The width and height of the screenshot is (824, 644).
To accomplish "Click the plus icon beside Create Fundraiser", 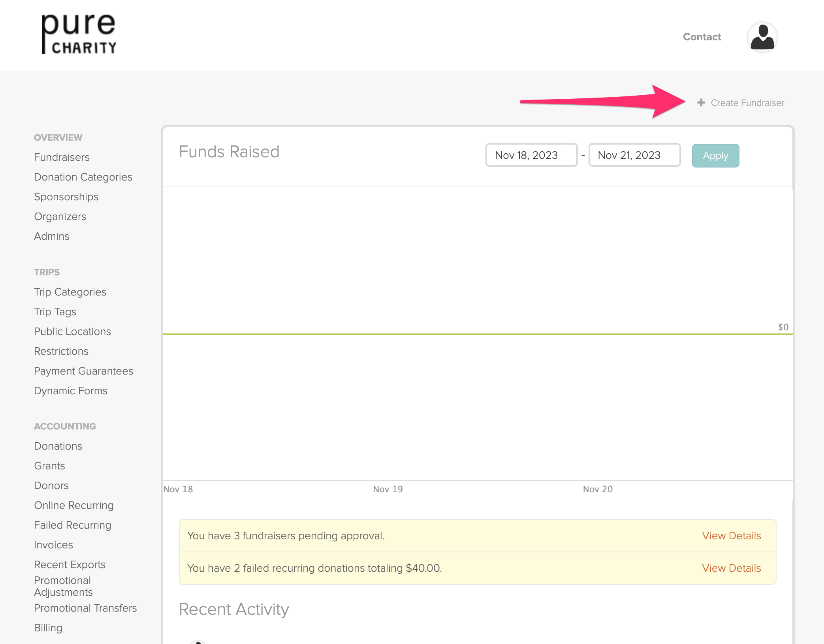I will pyautogui.click(x=701, y=103).
